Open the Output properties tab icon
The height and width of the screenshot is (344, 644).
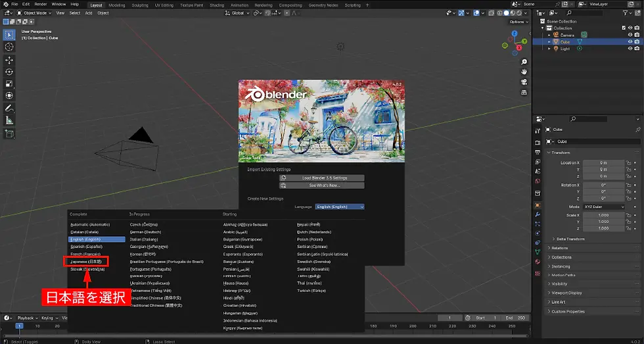coord(538,152)
